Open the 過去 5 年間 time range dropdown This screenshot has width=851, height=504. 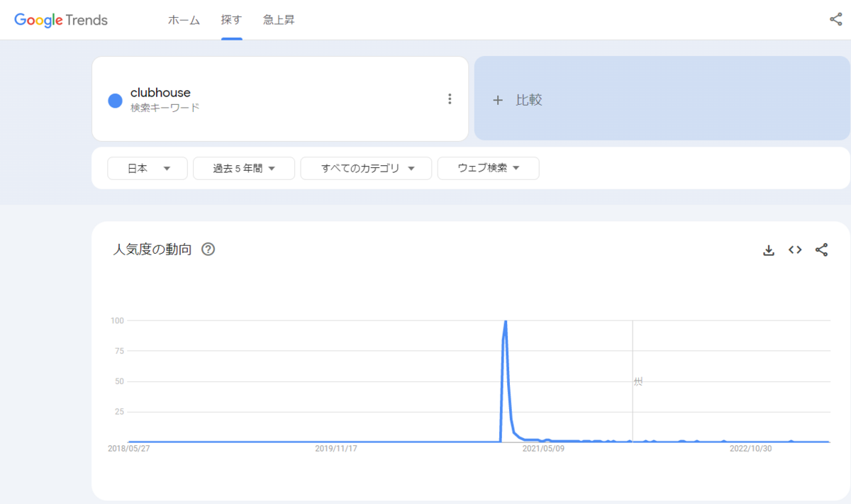(244, 169)
